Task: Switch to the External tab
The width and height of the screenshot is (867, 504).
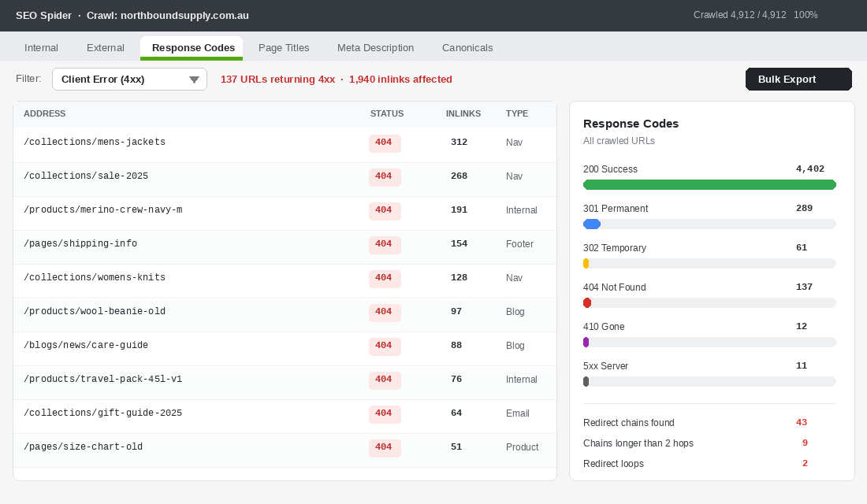Action: (x=105, y=48)
